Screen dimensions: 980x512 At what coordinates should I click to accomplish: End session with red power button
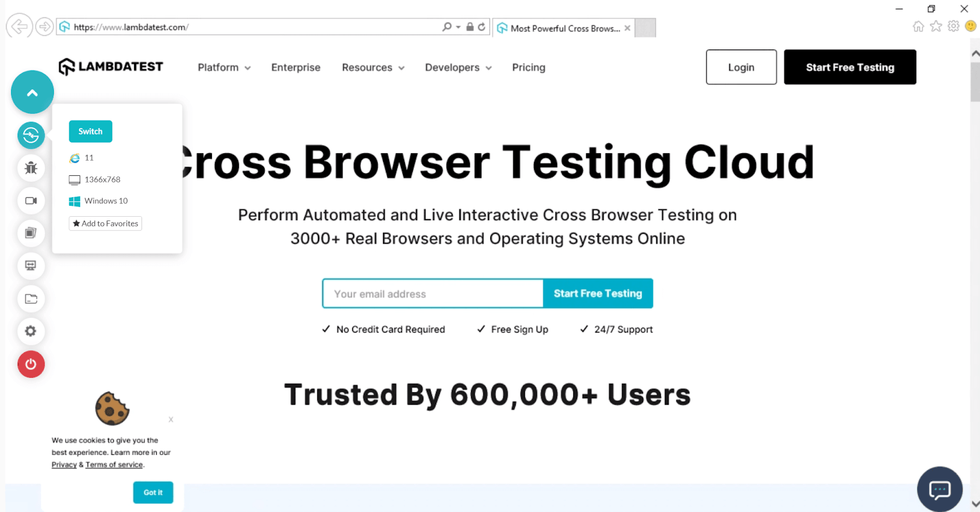pyautogui.click(x=31, y=364)
